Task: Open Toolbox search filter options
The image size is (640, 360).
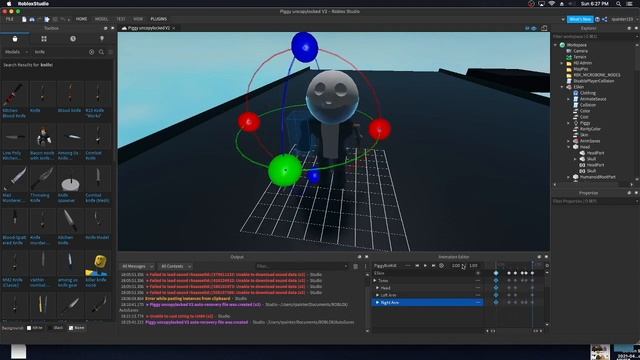Action: (110, 52)
